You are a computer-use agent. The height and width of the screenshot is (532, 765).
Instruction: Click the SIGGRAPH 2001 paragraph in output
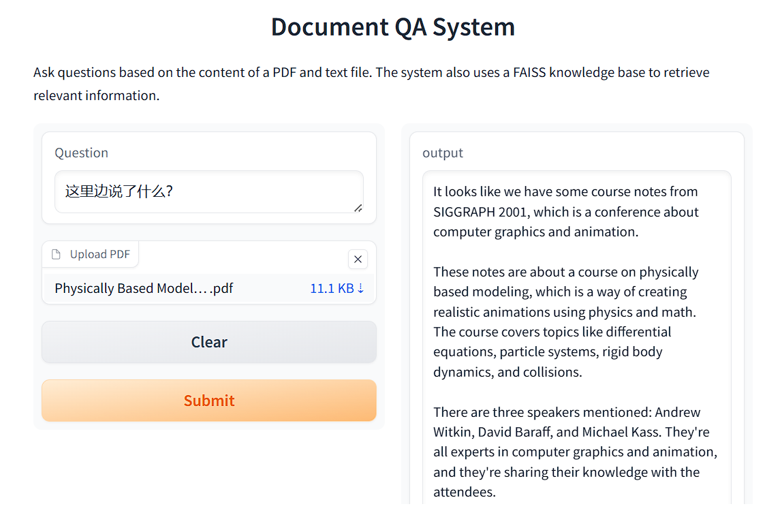(x=565, y=211)
